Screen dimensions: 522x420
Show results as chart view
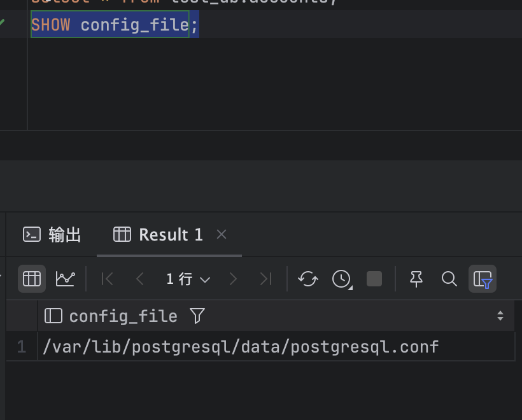pos(65,279)
